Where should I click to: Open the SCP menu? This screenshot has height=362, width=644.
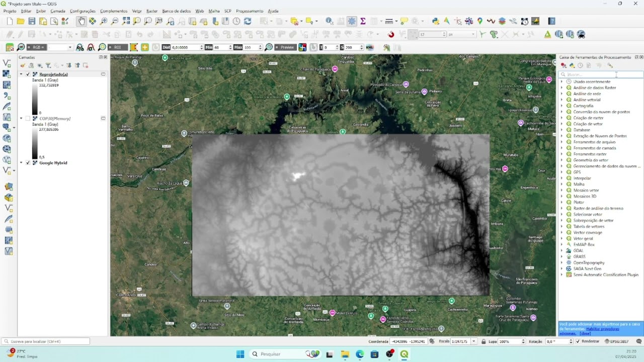point(228,11)
